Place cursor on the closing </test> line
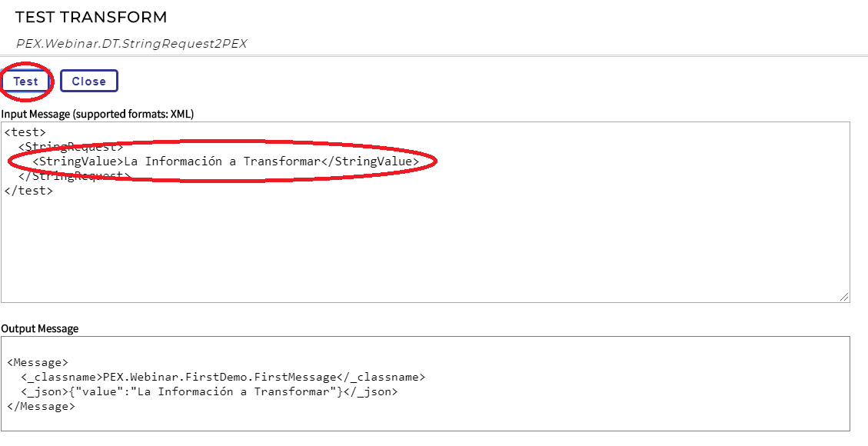 (x=28, y=190)
